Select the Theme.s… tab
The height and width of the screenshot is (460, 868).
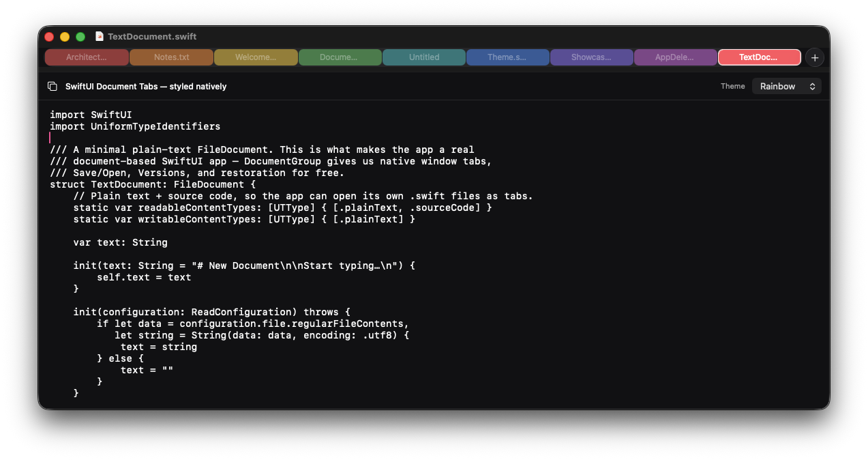(x=507, y=57)
